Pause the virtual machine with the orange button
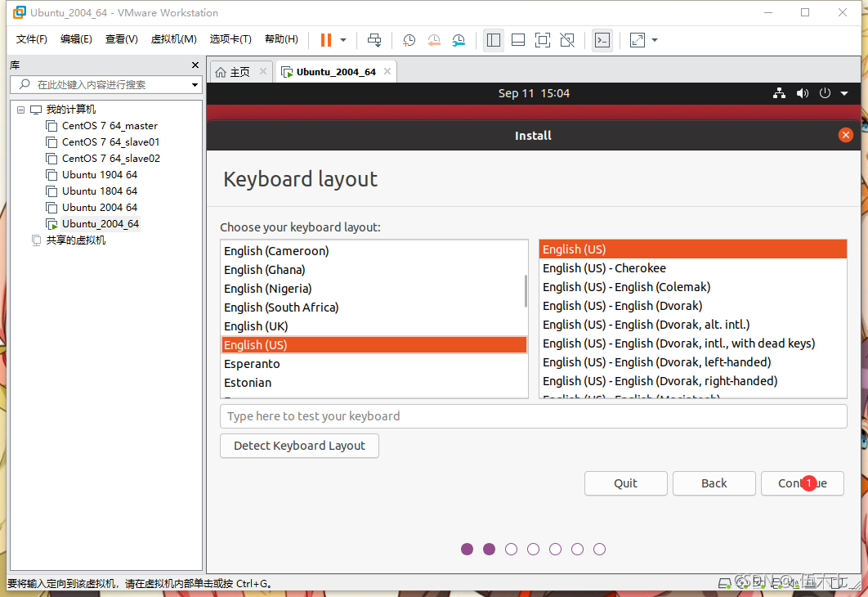Screen dimensions: 868x597 click(x=326, y=40)
